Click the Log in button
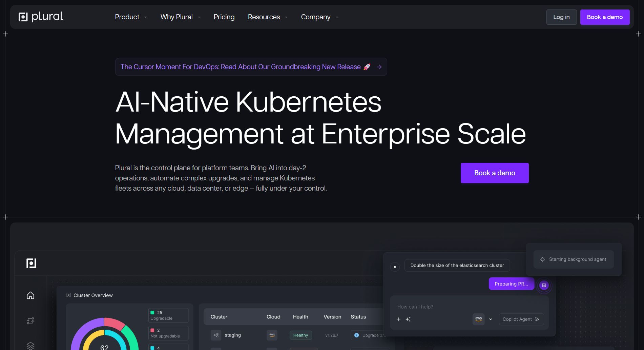This screenshot has width=644, height=350. point(561,17)
